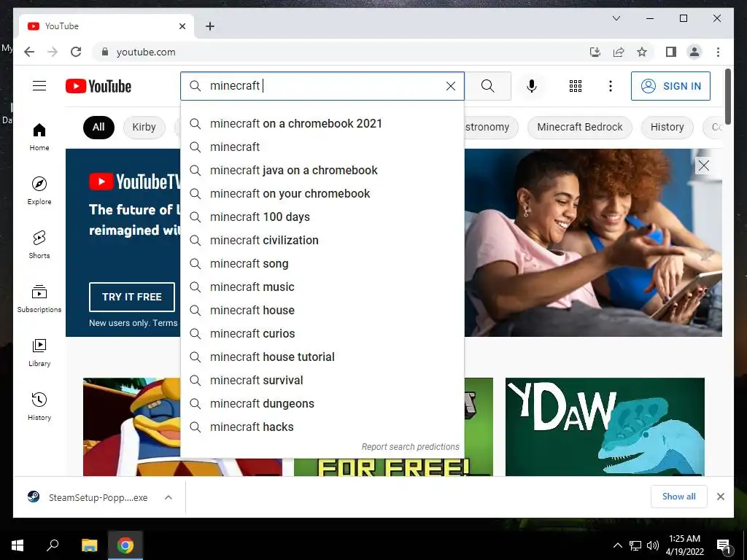The width and height of the screenshot is (747, 560).
Task: Select the History filter chip
Action: (x=667, y=127)
